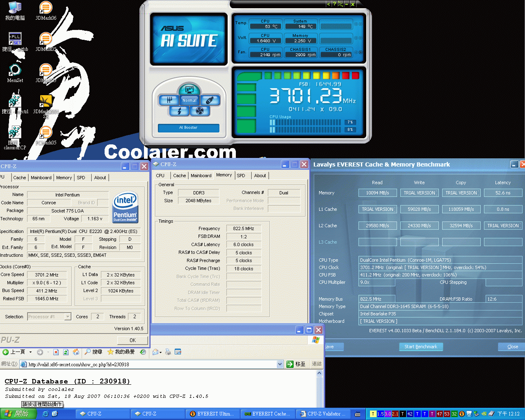
Task: Click the Core Speed 3701.2 MHz field
Action: click(x=47, y=275)
